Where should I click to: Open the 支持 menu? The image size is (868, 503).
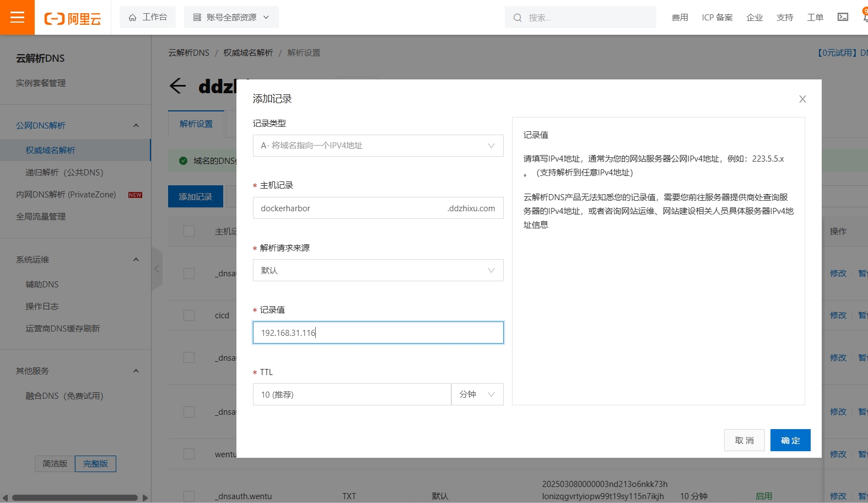pyautogui.click(x=785, y=18)
